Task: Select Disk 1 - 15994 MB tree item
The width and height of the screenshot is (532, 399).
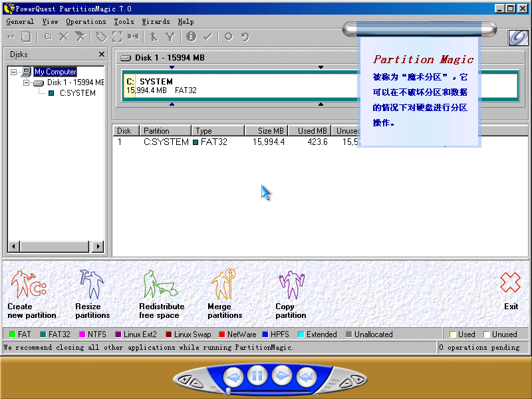Action: 75,82
